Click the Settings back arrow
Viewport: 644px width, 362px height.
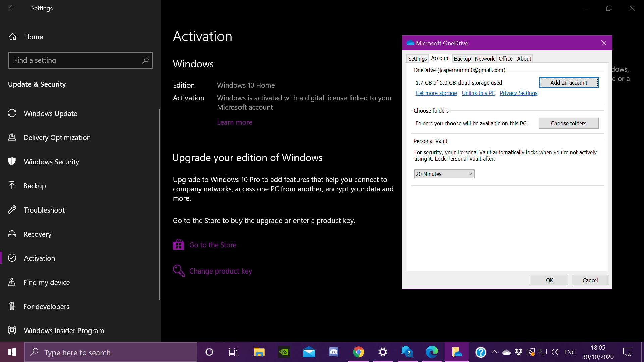point(12,8)
